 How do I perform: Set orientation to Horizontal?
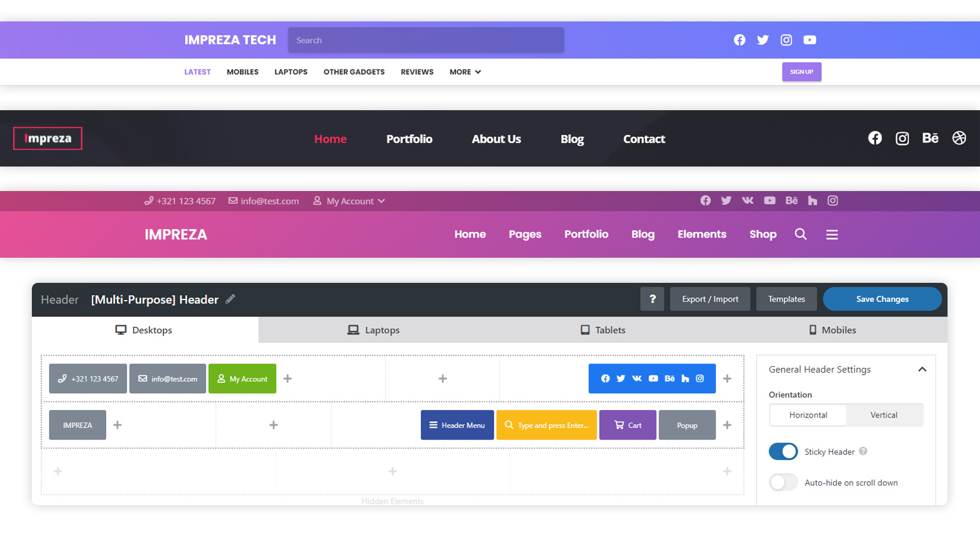point(808,415)
